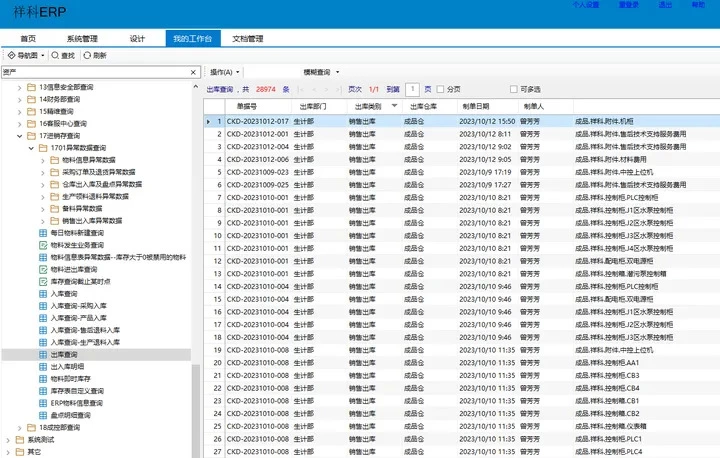The image size is (720, 458).
Task: Open the 操作(A) dropdown menu
Action: pyautogui.click(x=225, y=72)
